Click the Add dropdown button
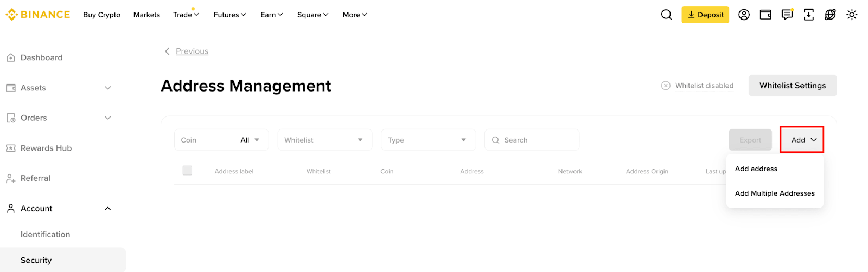This screenshot has height=272, width=868. 802,140
